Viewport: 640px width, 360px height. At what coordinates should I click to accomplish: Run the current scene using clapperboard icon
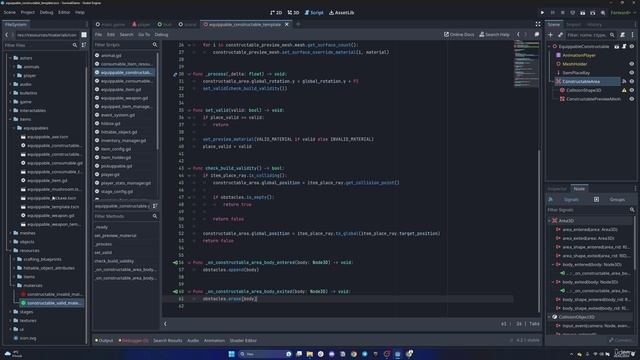(x=582, y=13)
